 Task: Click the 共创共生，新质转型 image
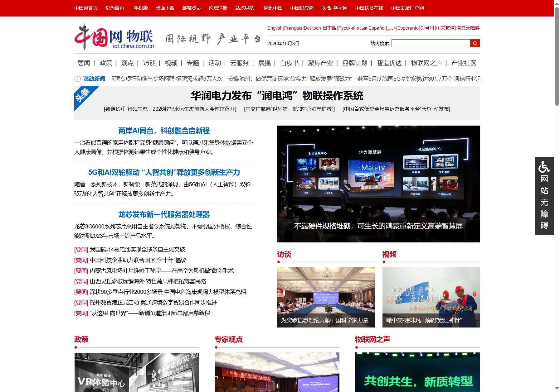coord(417,372)
